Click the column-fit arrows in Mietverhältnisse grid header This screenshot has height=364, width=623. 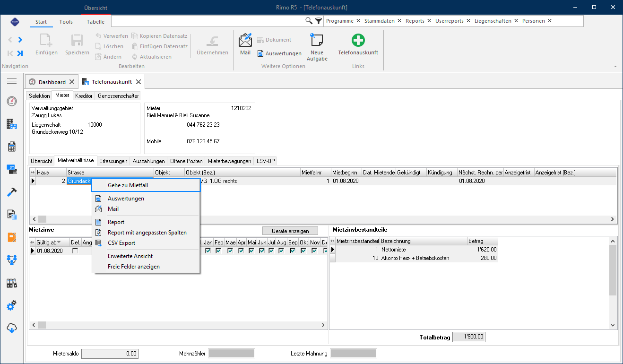(33, 173)
